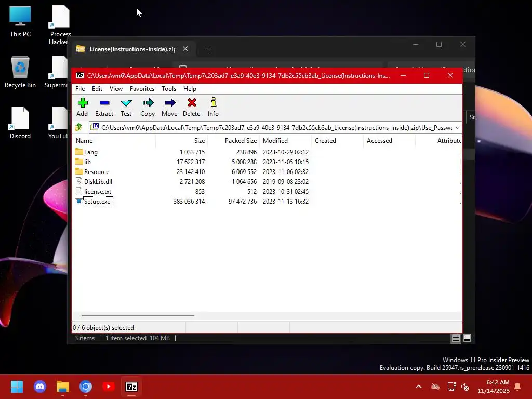Click the Copy toolbar icon

tap(148, 103)
